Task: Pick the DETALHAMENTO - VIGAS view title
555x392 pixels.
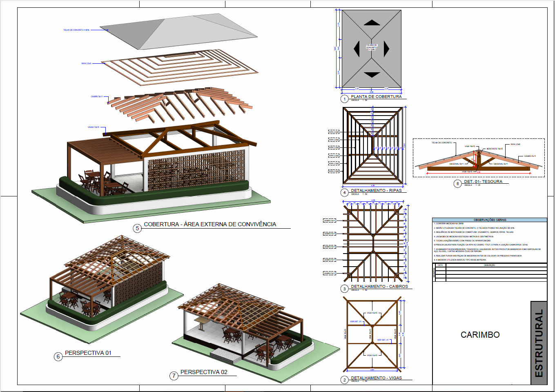Action: [376, 378]
